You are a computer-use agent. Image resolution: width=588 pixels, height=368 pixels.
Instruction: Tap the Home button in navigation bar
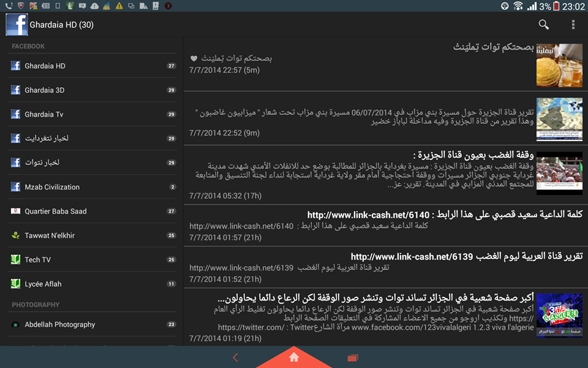point(294,357)
